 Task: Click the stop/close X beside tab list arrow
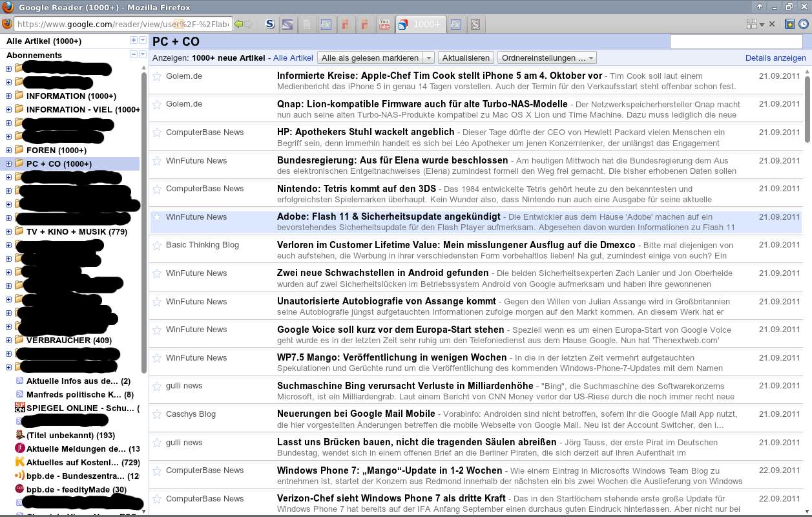(773, 25)
